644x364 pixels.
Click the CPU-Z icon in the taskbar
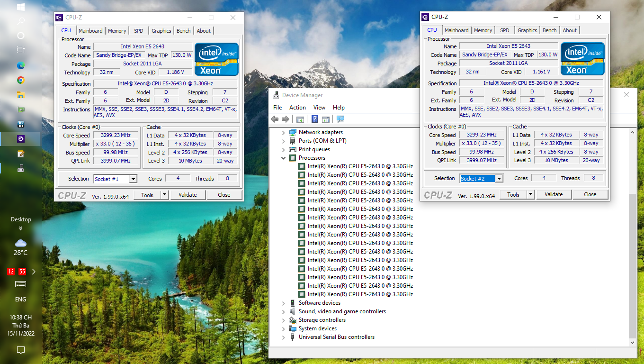[x=21, y=139]
